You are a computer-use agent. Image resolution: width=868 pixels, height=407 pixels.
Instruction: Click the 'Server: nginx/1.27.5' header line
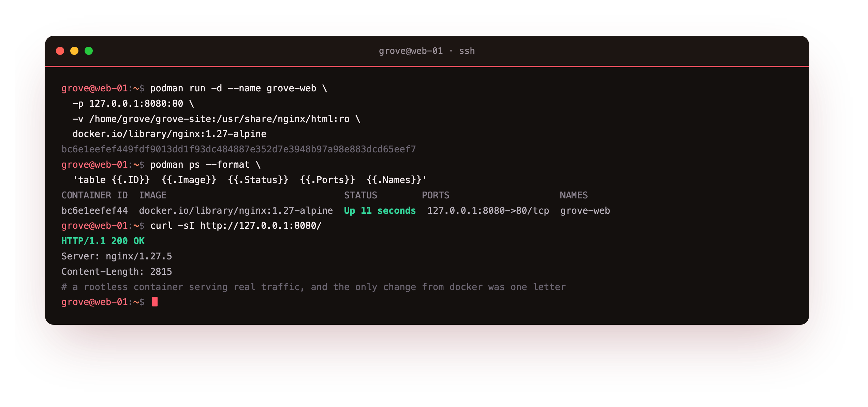coord(117,256)
